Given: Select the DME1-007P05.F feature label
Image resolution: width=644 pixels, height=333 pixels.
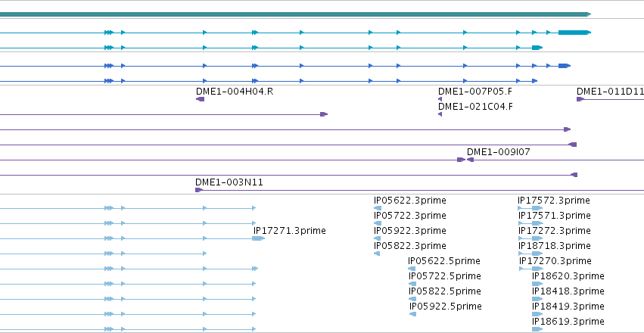Looking at the screenshot, I should [x=475, y=92].
